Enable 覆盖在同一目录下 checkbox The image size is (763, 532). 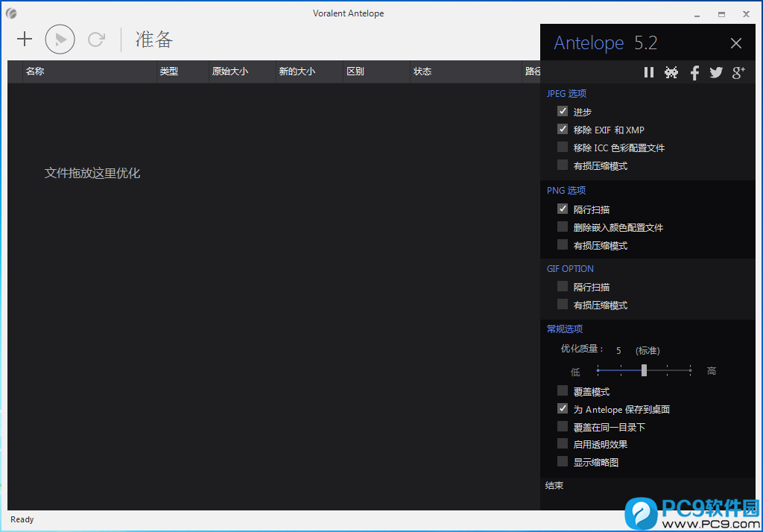click(x=563, y=427)
